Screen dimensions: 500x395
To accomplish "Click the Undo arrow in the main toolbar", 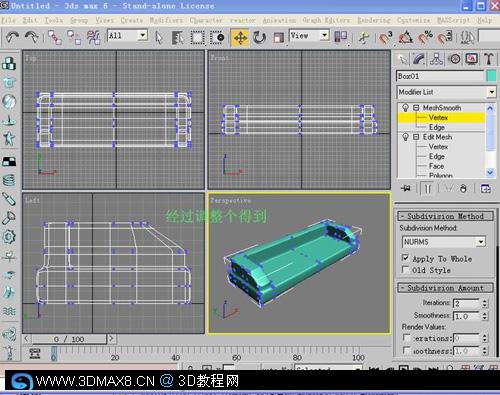I will tap(12, 37).
